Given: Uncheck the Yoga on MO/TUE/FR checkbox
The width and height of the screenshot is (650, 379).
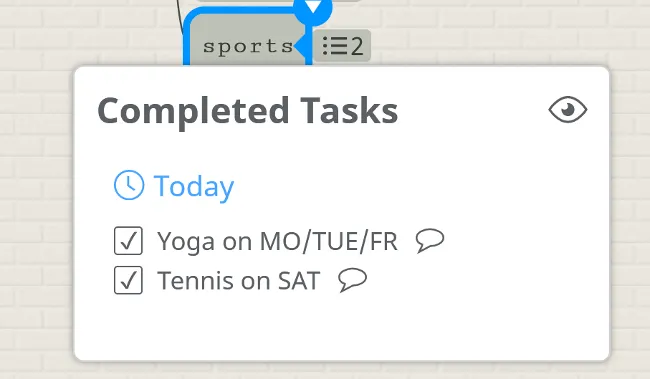Looking at the screenshot, I should (128, 241).
